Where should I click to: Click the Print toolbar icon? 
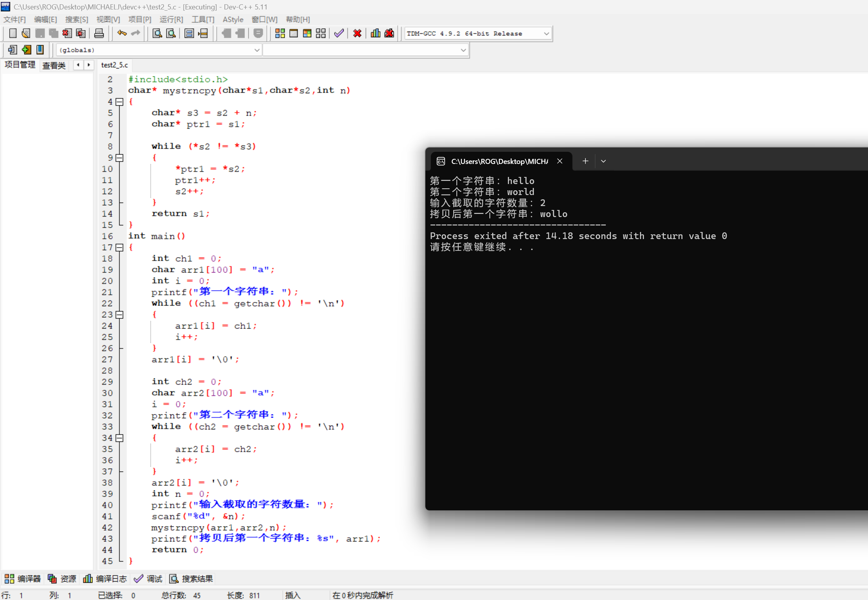(x=99, y=33)
